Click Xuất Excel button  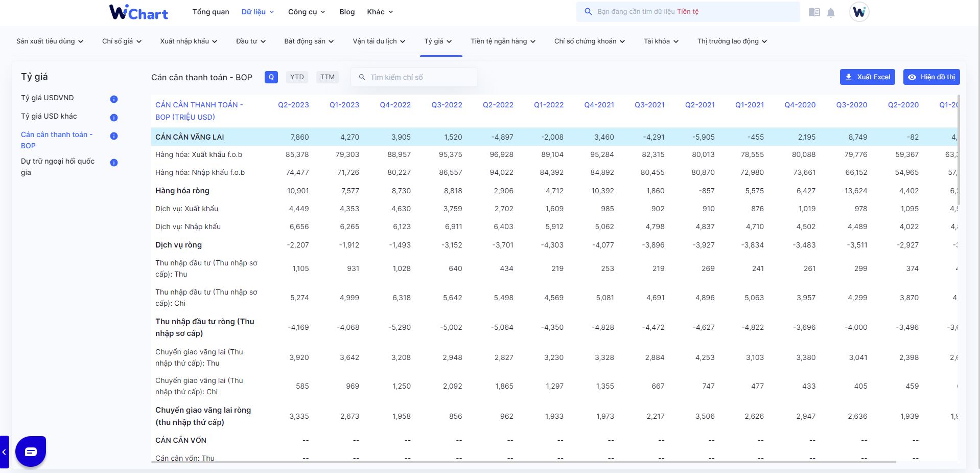coord(868,77)
